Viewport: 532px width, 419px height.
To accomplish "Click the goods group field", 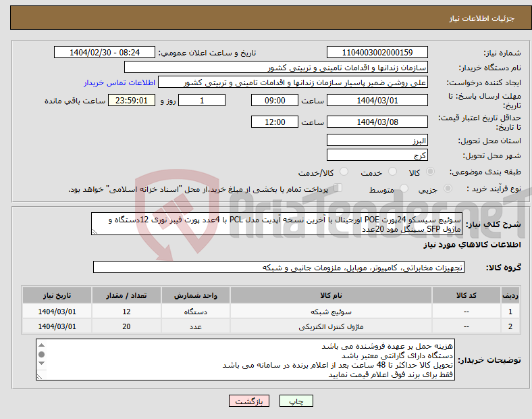I will (279, 268).
